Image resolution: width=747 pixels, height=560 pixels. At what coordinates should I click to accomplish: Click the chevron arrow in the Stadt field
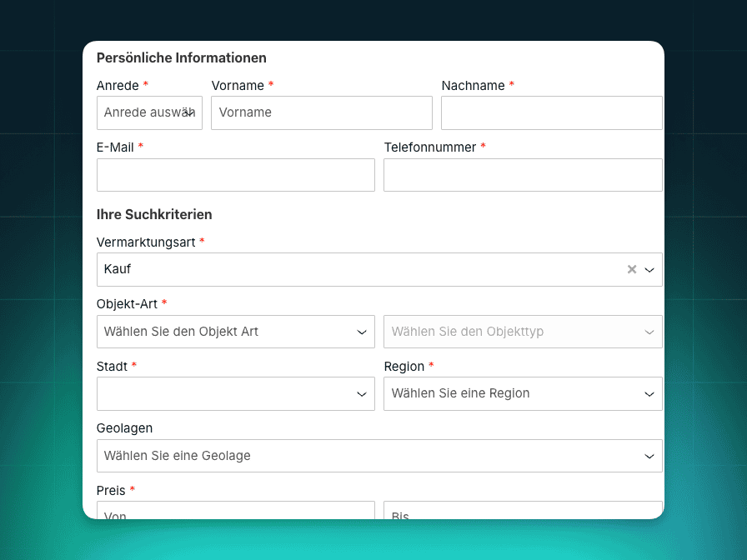click(x=362, y=393)
